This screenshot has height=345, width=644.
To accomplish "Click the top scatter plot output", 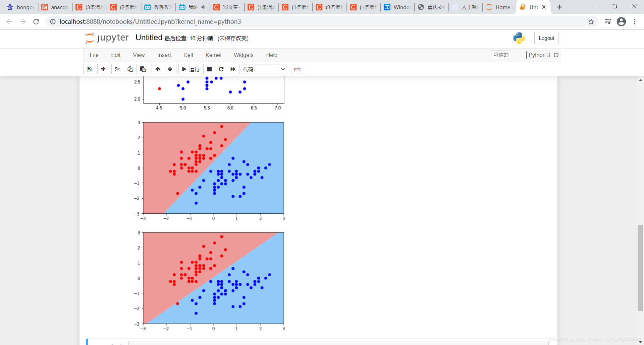I will pyautogui.click(x=214, y=90).
